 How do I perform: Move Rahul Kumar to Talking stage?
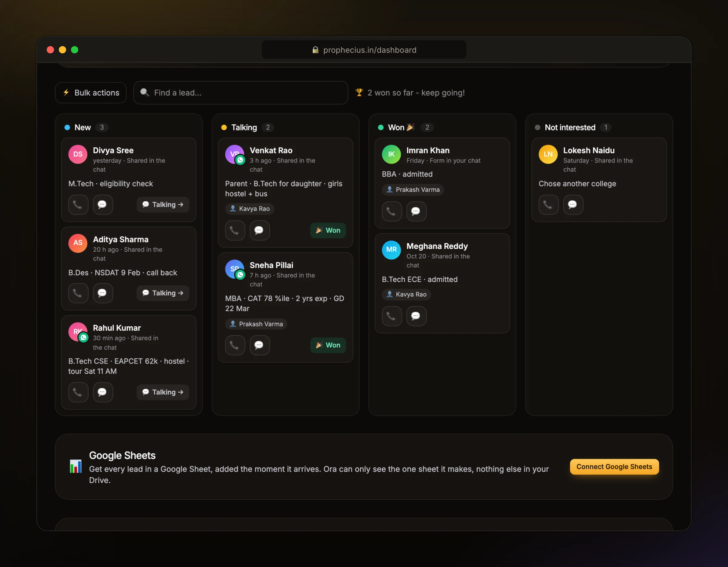click(163, 392)
